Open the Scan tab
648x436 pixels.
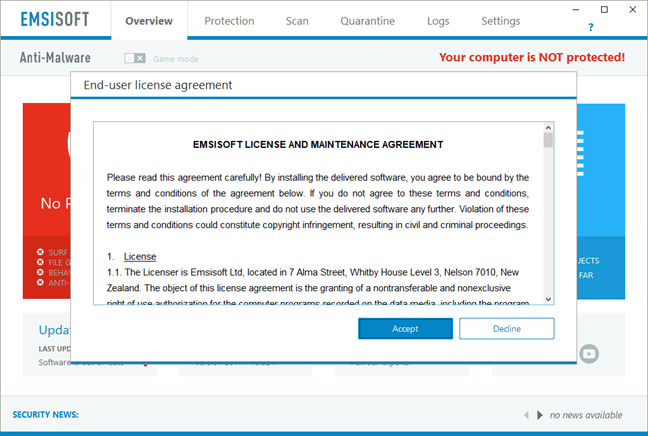tap(297, 21)
